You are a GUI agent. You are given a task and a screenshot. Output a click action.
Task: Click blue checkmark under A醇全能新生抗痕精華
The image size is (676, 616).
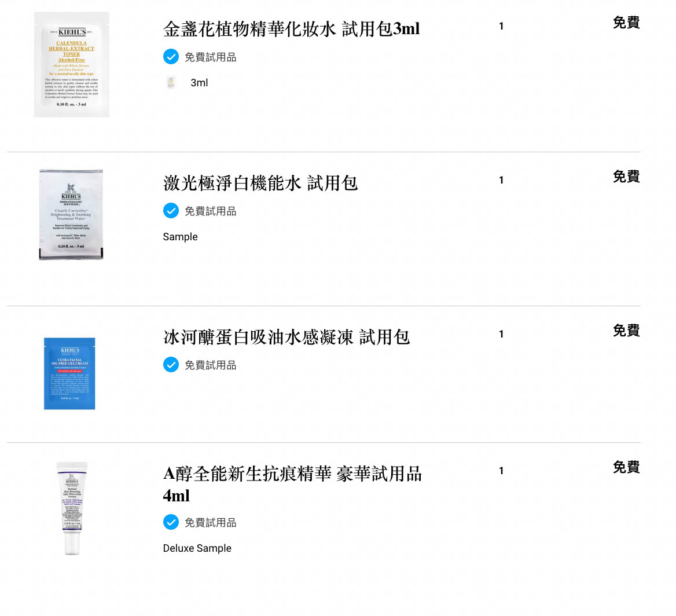[171, 522]
